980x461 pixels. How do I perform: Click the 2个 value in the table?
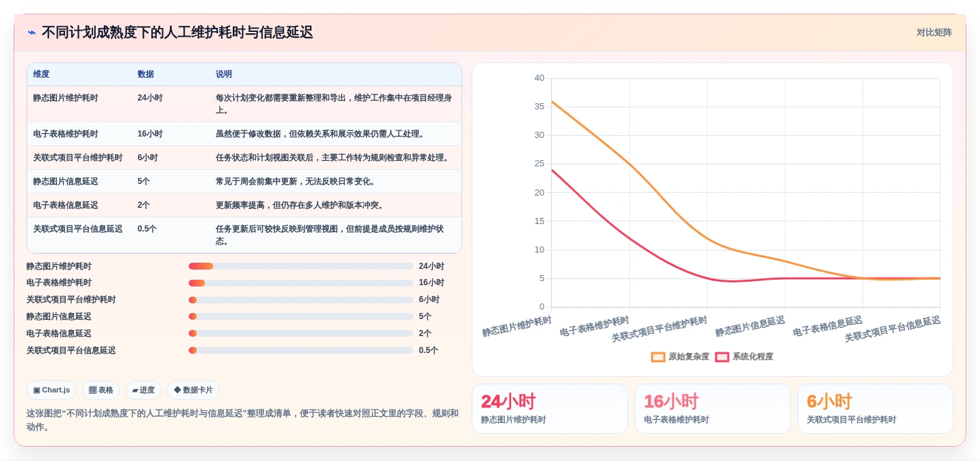144,205
